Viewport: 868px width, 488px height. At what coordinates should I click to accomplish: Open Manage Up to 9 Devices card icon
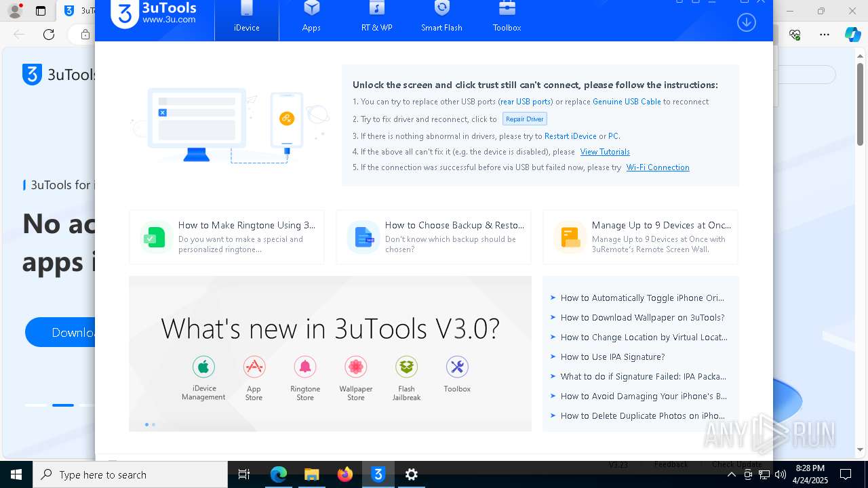tap(570, 237)
